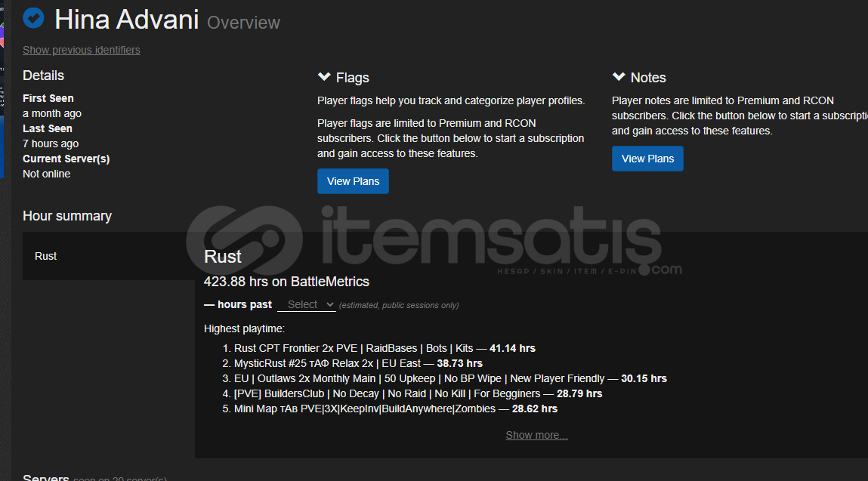Open Show previous identifiers link

[82, 50]
